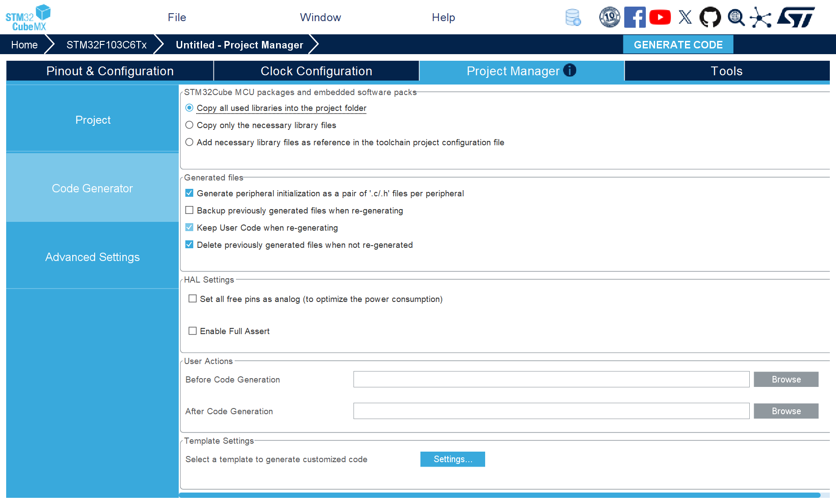
Task: Toggle 'Keep User Code when re-generating' checkbox
Action: click(189, 227)
